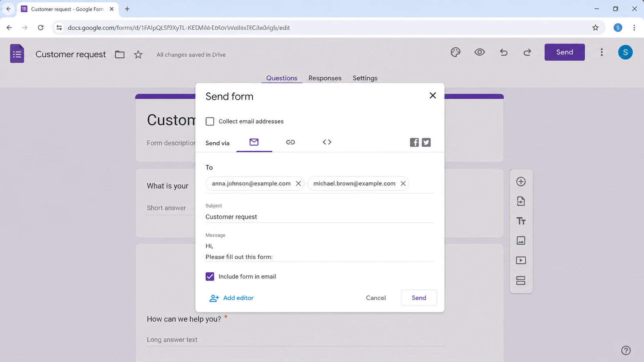Image resolution: width=644 pixels, height=362 pixels.
Task: View site information icon in address bar
Action: pyautogui.click(x=59, y=28)
